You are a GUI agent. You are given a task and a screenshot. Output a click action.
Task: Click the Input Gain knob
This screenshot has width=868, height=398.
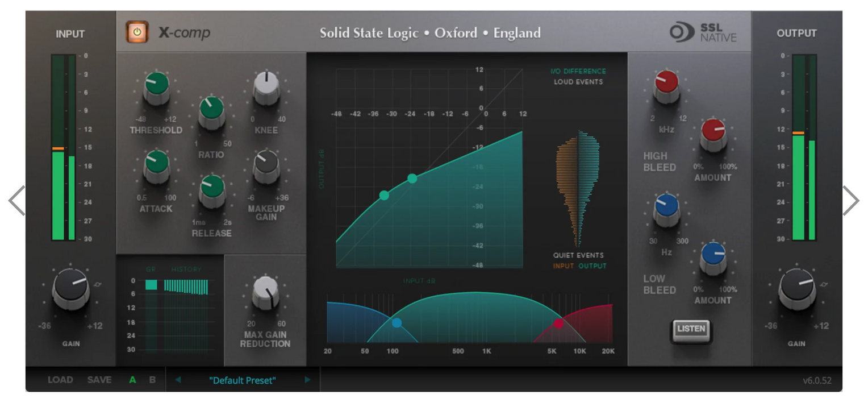70,289
